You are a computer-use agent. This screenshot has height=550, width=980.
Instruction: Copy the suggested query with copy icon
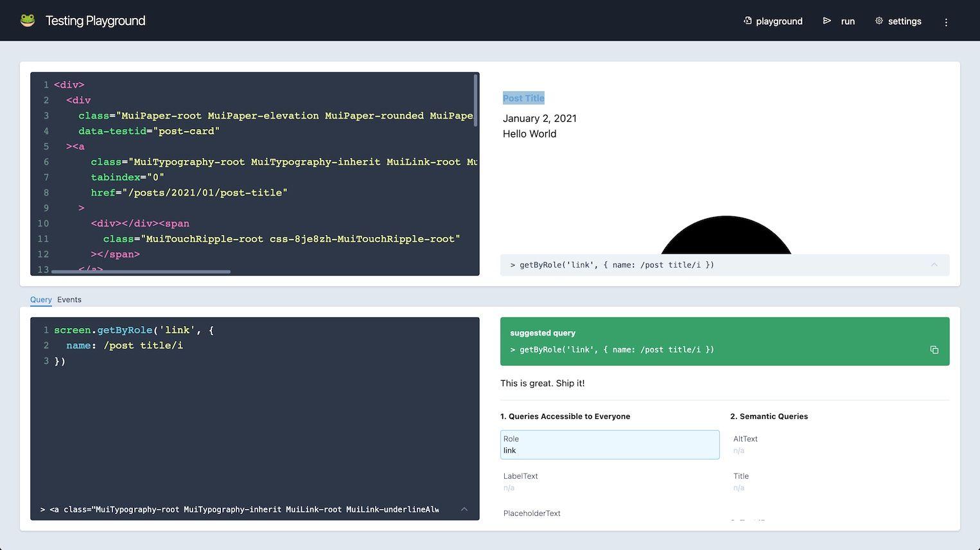[x=934, y=350]
